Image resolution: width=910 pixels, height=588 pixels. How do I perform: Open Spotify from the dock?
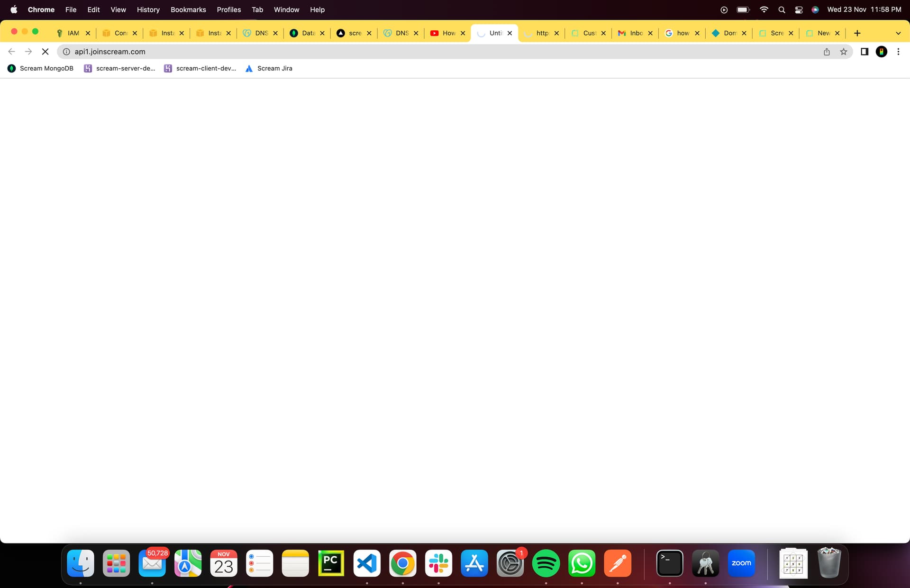(546, 563)
